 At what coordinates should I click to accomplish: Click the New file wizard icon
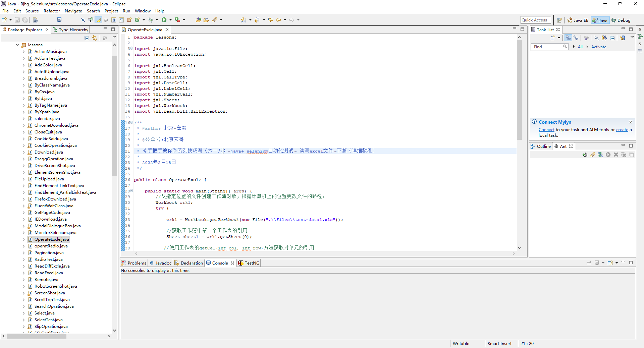[4, 20]
